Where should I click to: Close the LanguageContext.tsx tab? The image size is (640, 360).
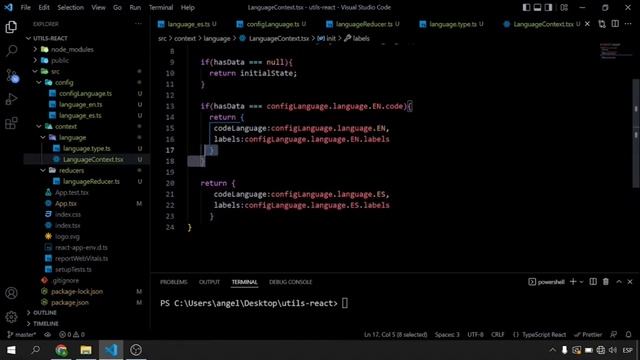(x=587, y=24)
